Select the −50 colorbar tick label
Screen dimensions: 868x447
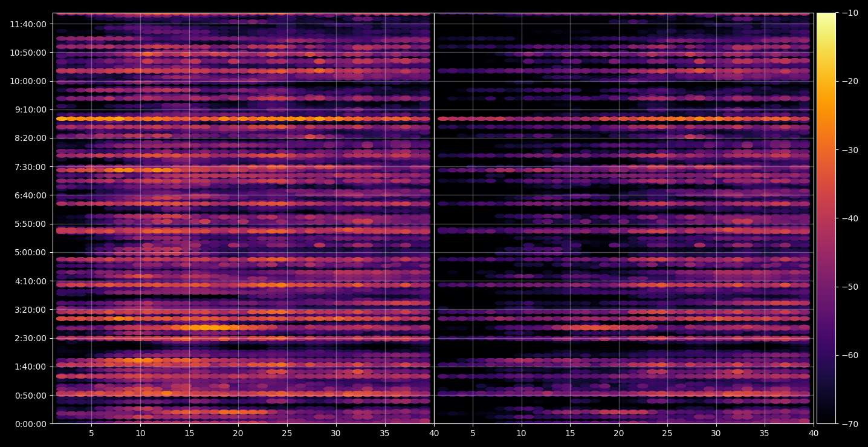tap(849, 287)
